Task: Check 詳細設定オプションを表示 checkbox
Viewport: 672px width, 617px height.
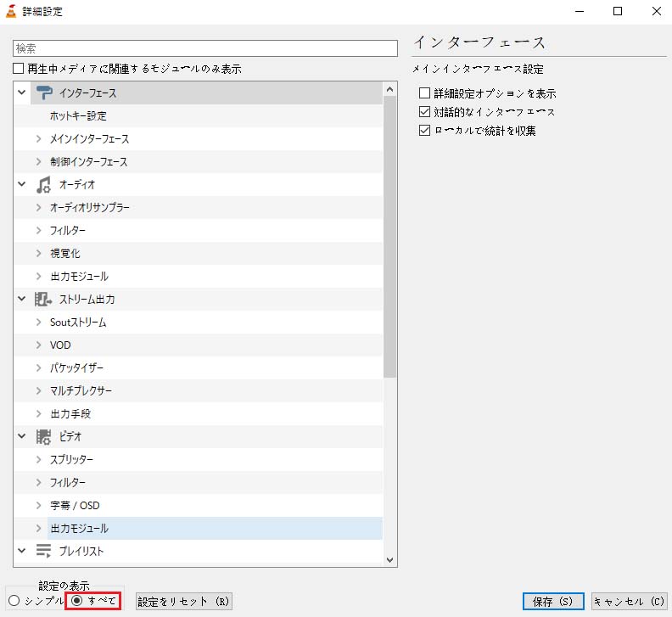Action: (424, 93)
